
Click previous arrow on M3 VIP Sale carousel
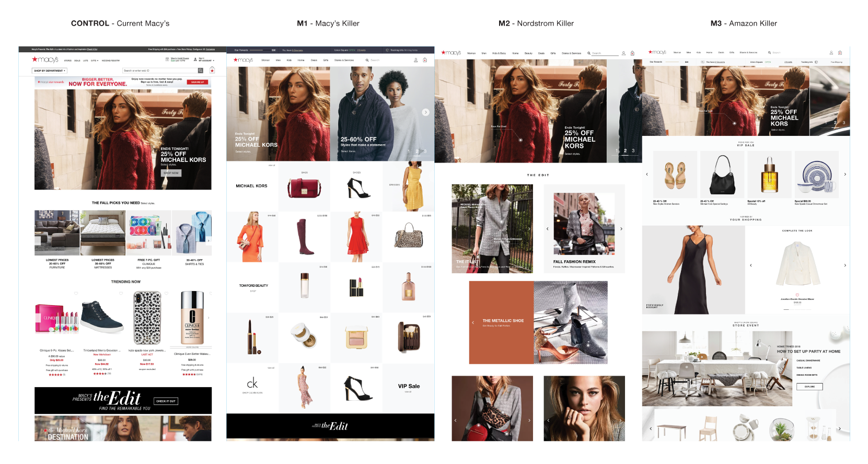(647, 175)
